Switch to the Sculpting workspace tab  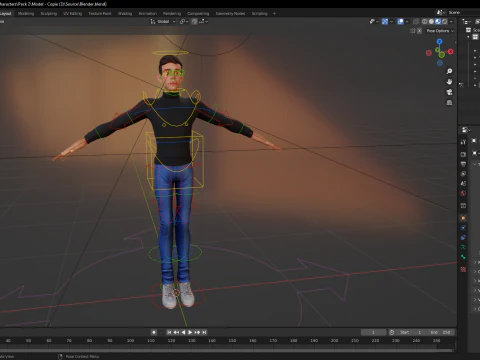click(x=49, y=14)
